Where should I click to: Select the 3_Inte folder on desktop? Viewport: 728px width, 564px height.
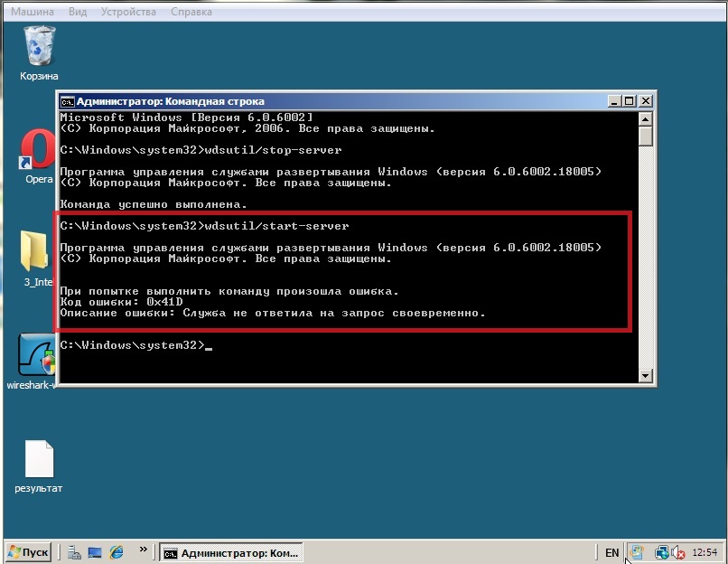coord(37,258)
